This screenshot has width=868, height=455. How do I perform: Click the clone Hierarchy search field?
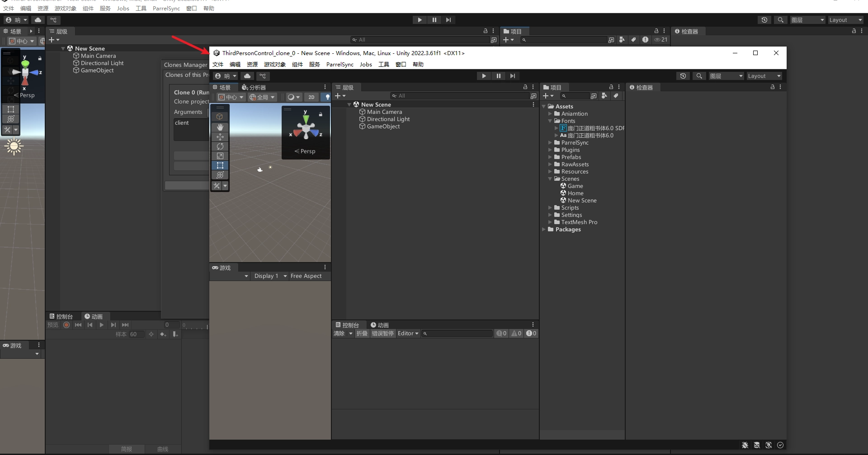click(460, 96)
